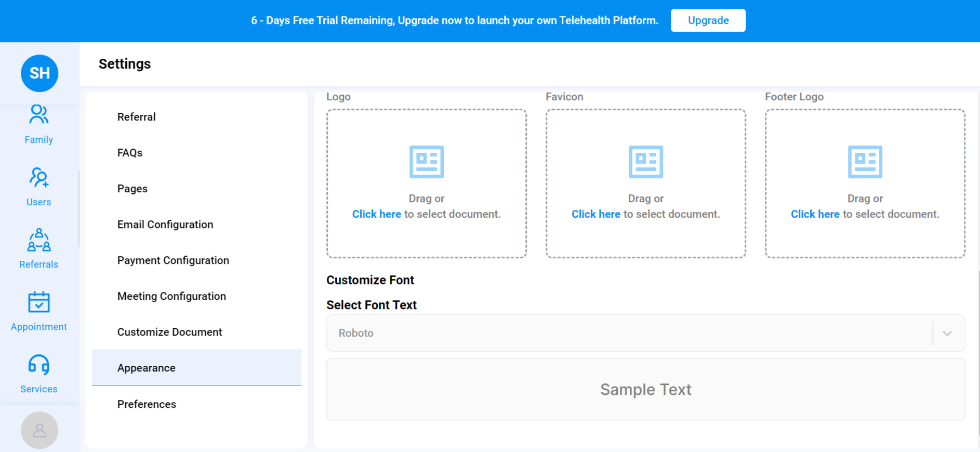Click the gray profile avatar icon
This screenshot has width=980, height=452.
click(39, 430)
